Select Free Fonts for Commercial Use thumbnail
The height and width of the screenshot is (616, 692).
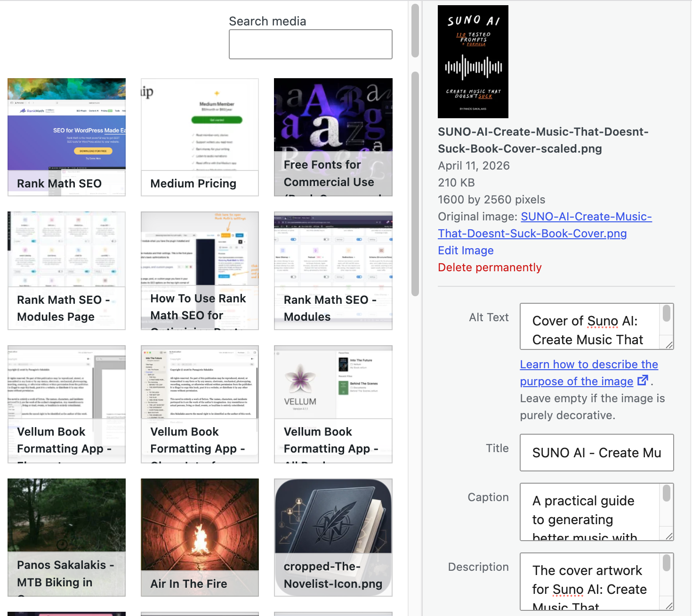[x=333, y=137]
